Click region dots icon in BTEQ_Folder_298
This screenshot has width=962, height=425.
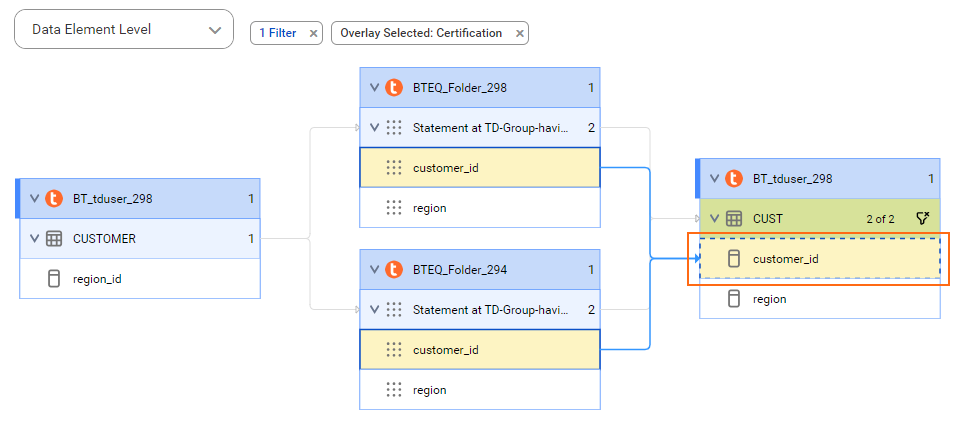(x=394, y=208)
